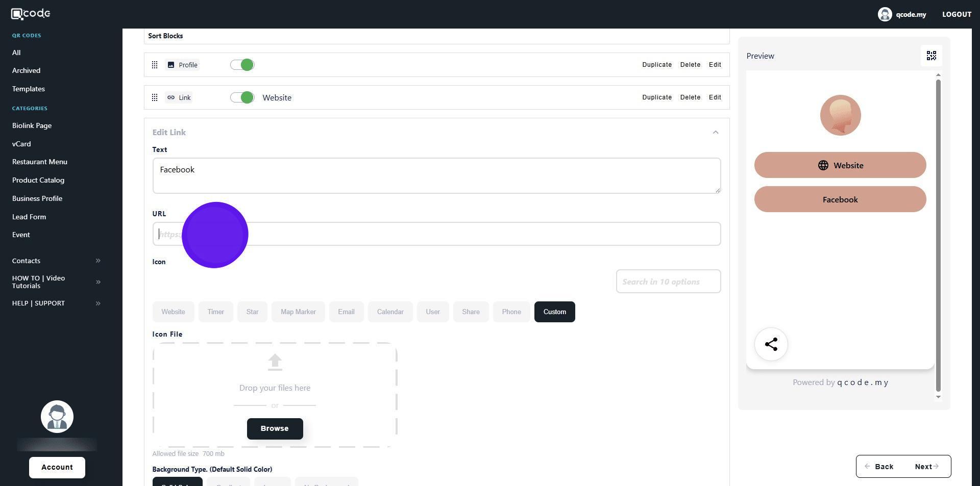Focus the Search in 10 options box
The width and height of the screenshot is (980, 486).
(x=668, y=282)
